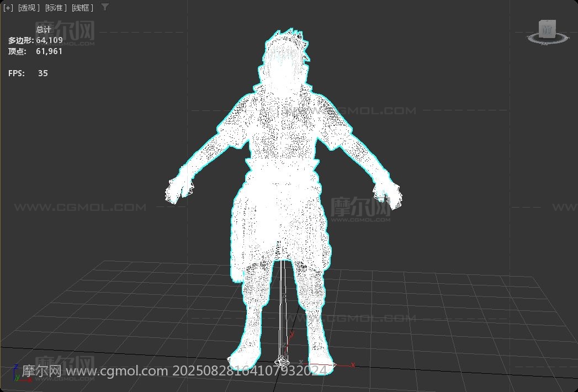Click the ViewCube front face
Viewport: 578px width, 392px height.
547,29
